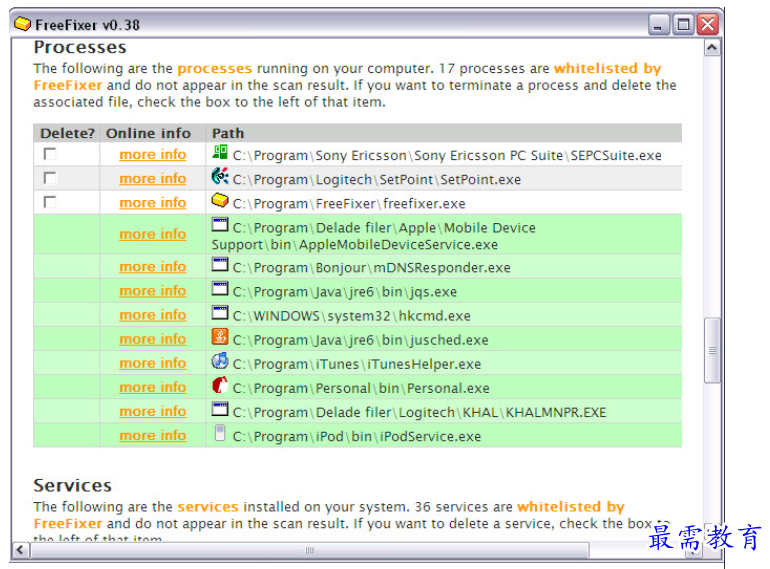The width and height of the screenshot is (770, 569).
Task: Click the freefixer.exe yellow icon
Action: pyautogui.click(x=220, y=200)
